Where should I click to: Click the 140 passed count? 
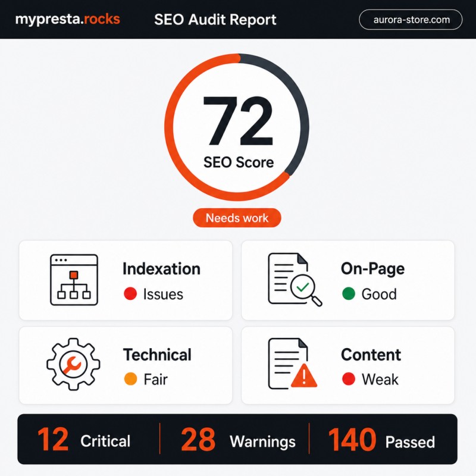[x=352, y=439]
